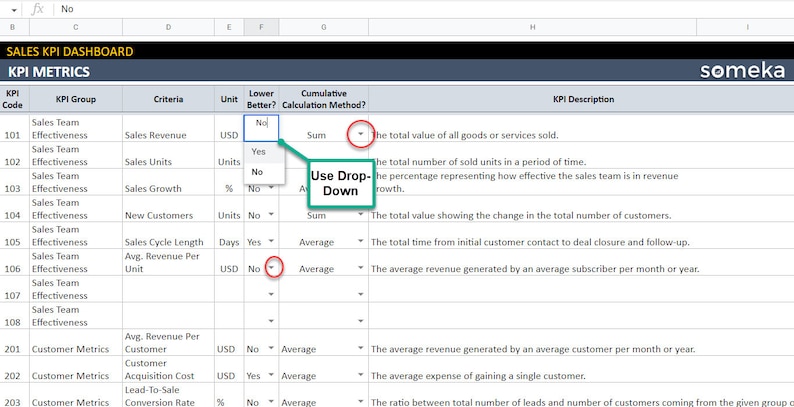The width and height of the screenshot is (794, 407).
Task: Open empty Lower Better dropdown in row 107
Action: click(x=271, y=295)
